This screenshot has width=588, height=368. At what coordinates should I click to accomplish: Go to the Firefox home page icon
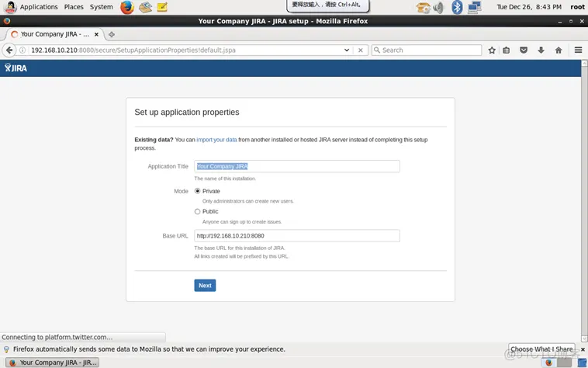[x=559, y=50]
